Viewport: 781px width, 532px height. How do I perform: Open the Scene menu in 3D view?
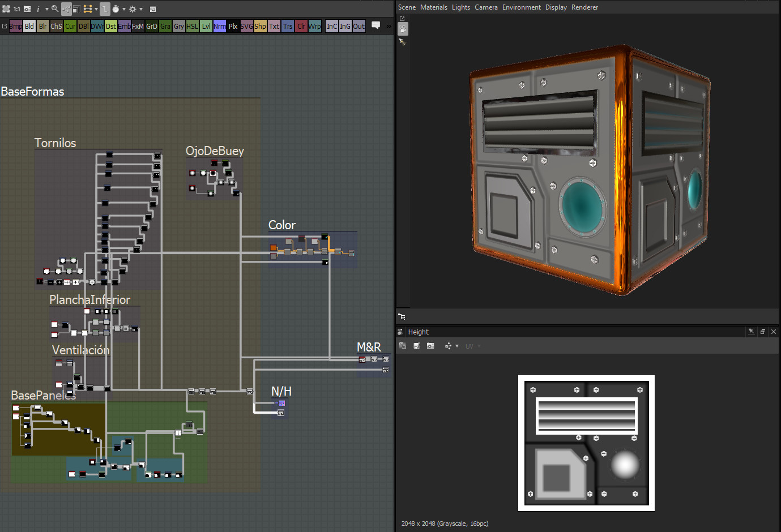[x=407, y=7]
